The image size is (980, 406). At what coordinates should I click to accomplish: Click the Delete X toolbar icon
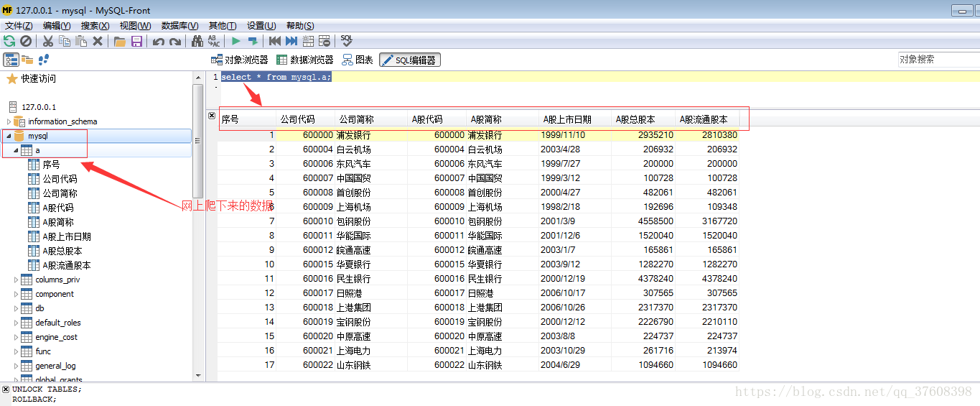click(98, 42)
